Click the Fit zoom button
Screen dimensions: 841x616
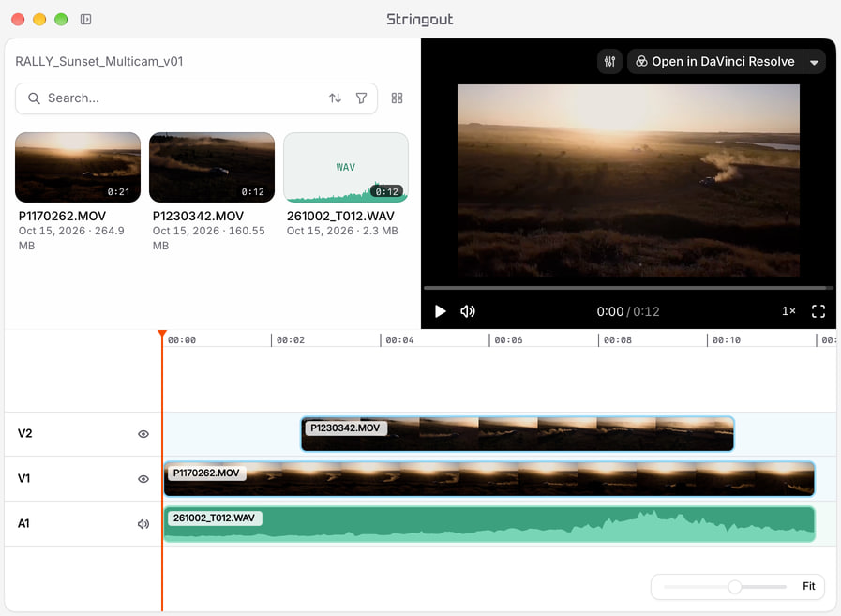click(809, 586)
